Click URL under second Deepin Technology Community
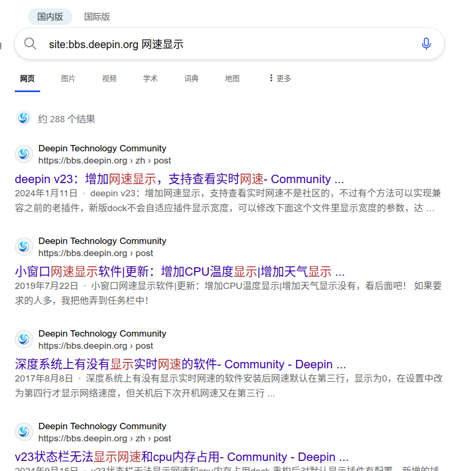Image resolution: width=476 pixels, height=471 pixels. click(x=96, y=253)
